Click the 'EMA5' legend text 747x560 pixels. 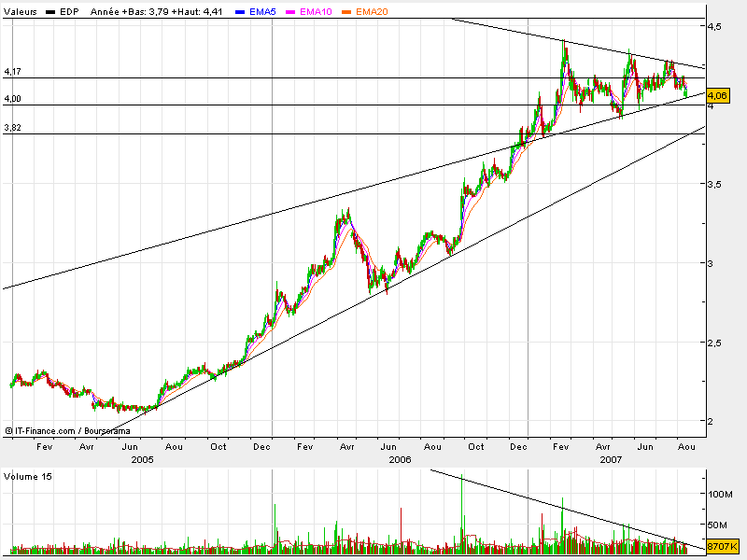(262, 12)
